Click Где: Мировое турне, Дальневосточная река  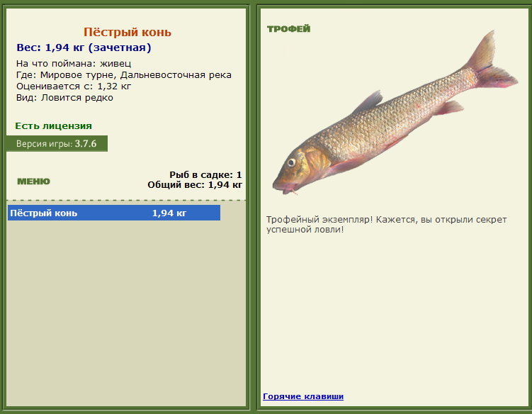pyautogui.click(x=124, y=75)
